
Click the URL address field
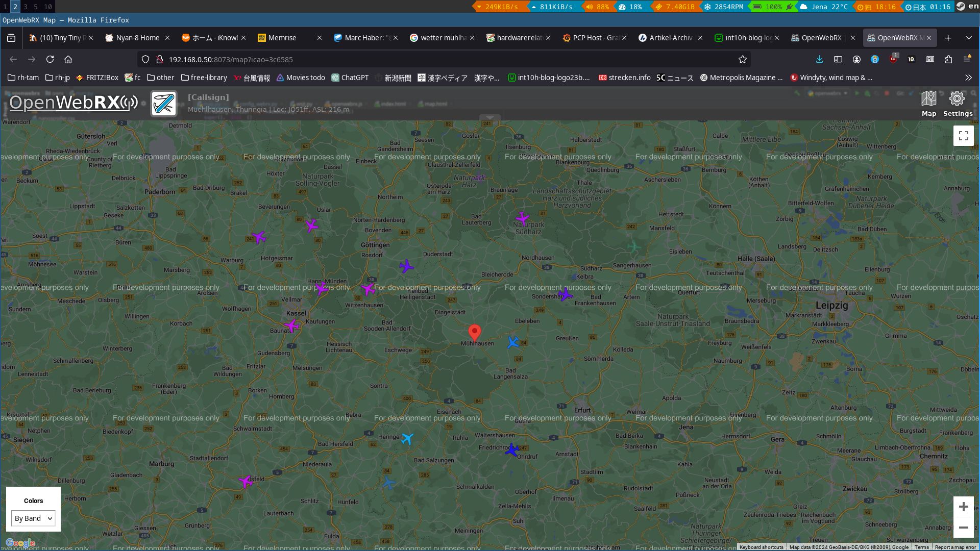pyautogui.click(x=444, y=59)
